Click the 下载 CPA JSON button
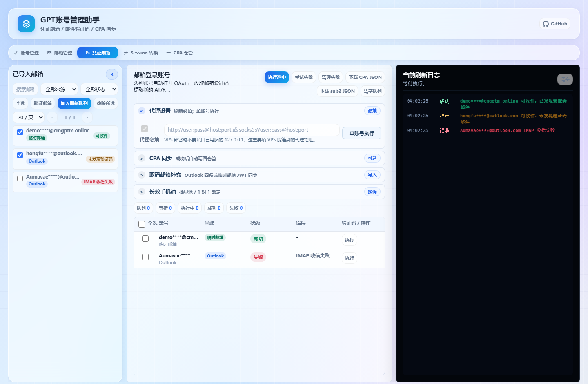 point(365,77)
